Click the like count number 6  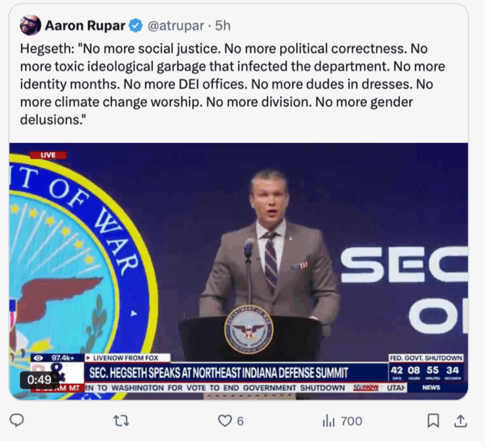coord(240,421)
